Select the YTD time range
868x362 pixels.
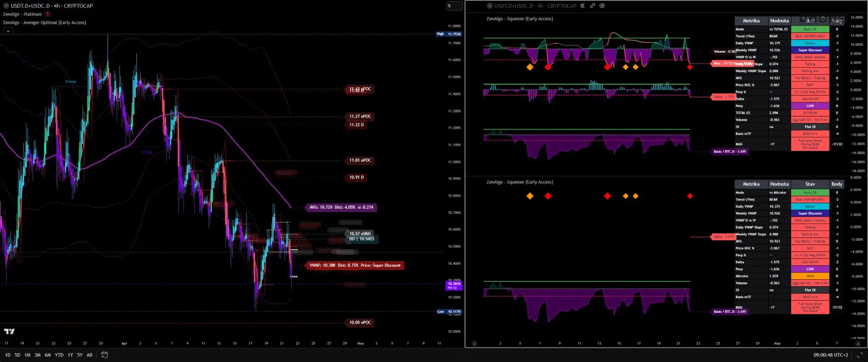coord(59,355)
